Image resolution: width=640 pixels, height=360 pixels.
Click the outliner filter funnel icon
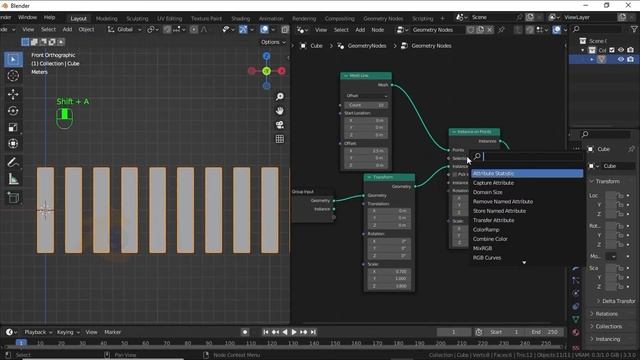(634, 29)
